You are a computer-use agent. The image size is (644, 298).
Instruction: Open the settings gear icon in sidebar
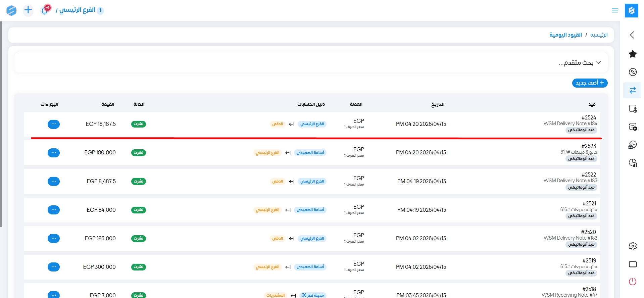[633, 246]
